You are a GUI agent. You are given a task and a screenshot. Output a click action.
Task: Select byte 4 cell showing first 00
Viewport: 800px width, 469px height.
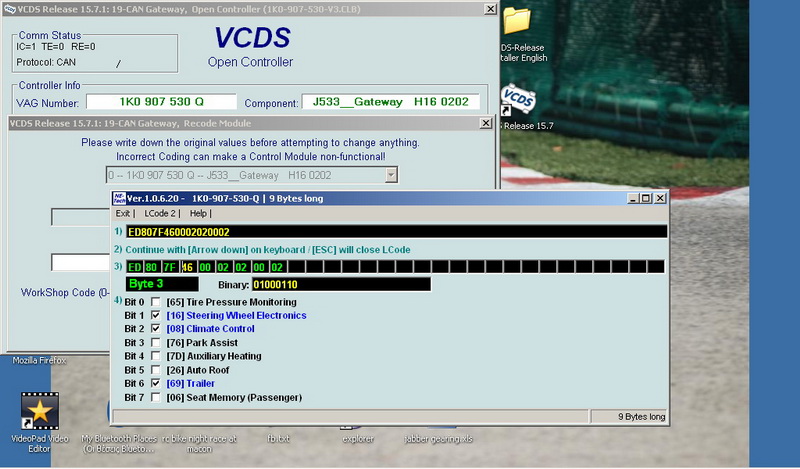point(205,267)
